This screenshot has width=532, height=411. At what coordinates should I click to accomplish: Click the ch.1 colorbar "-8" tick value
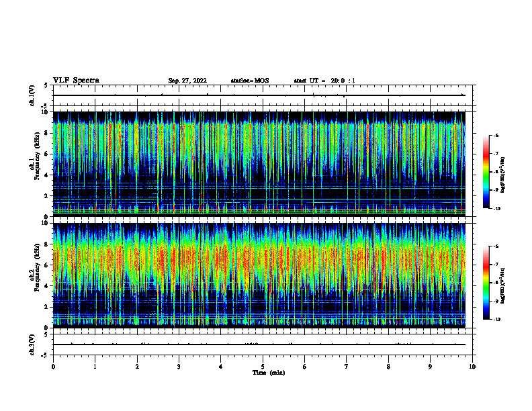496,172
